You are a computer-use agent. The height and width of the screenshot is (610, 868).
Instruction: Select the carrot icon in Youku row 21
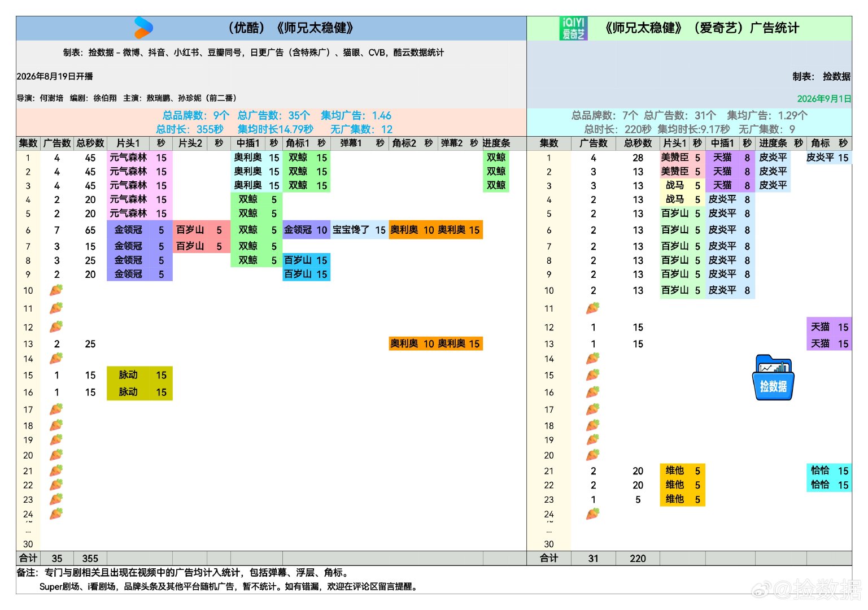click(x=56, y=470)
